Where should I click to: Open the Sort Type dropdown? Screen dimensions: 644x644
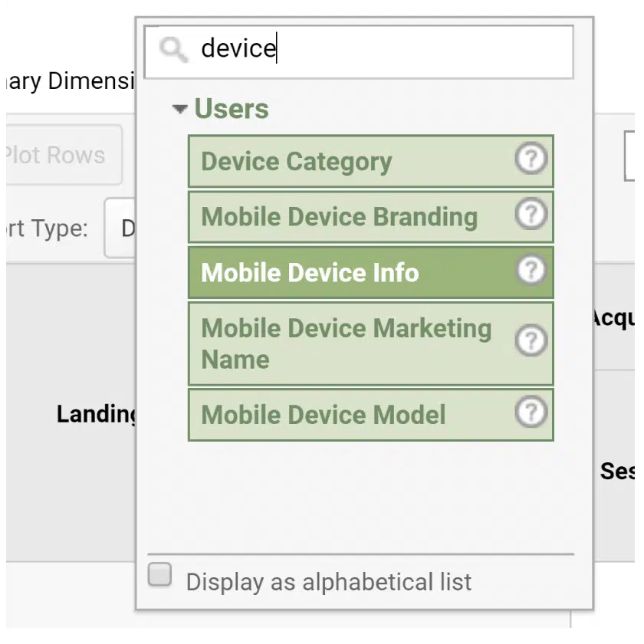[120, 228]
